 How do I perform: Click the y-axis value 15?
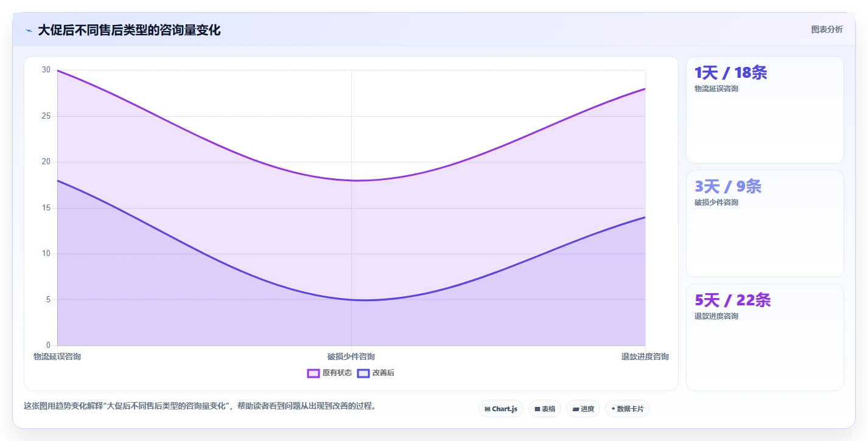click(x=46, y=207)
